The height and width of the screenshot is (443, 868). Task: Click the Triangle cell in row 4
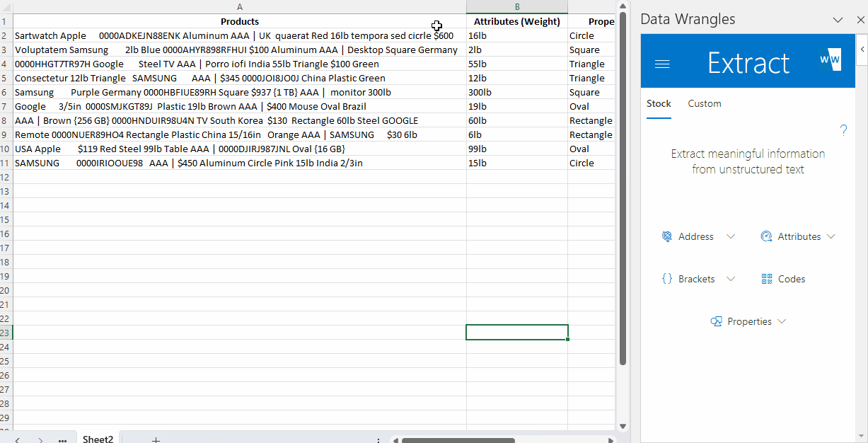point(591,64)
